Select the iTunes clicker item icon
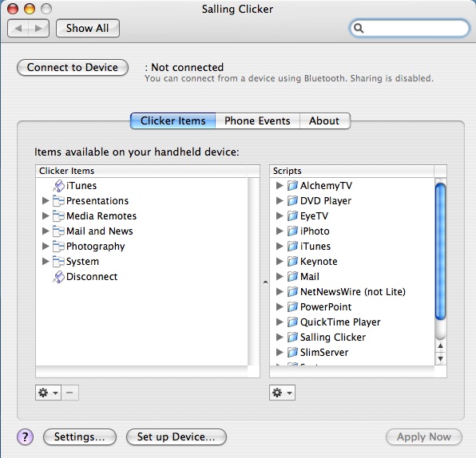 coord(58,186)
